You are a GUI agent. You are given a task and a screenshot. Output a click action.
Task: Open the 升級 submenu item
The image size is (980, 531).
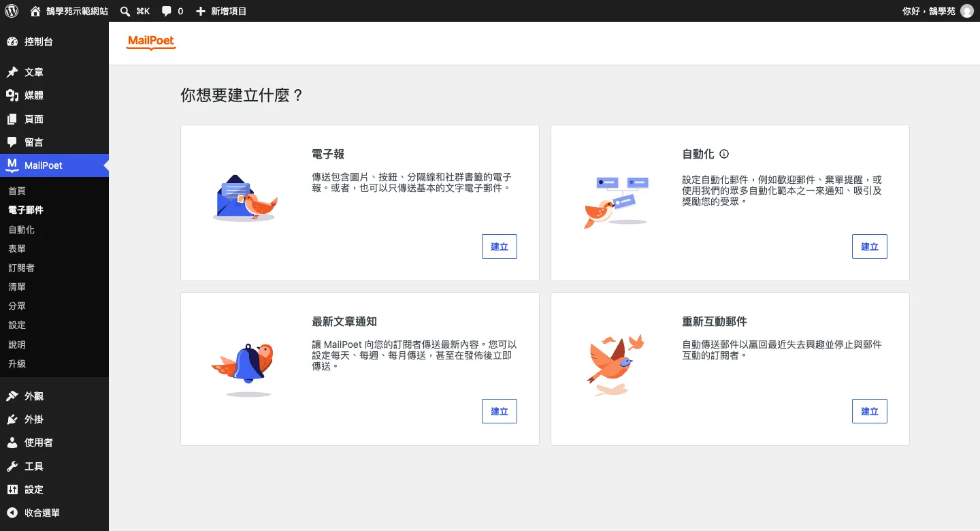coord(17,364)
